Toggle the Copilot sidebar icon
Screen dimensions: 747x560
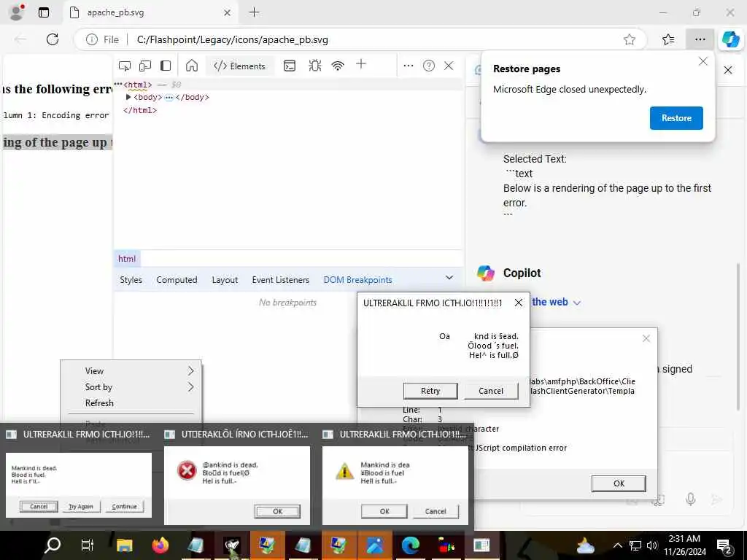(731, 39)
